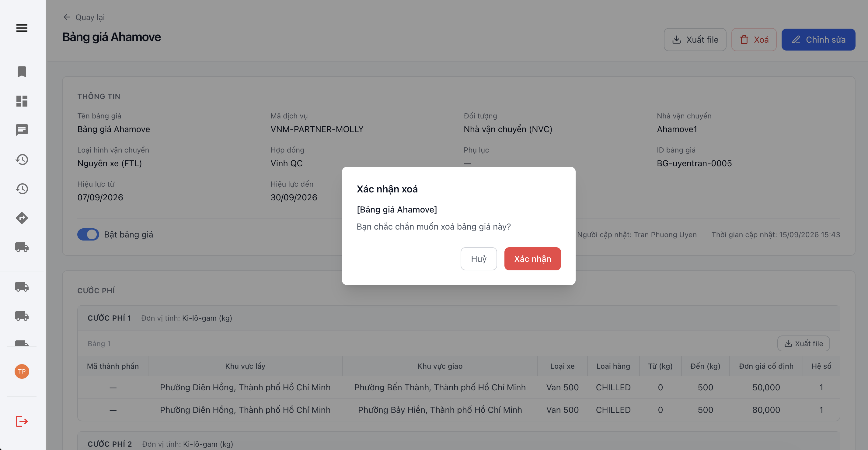Image resolution: width=868 pixels, height=450 pixels.
Task: Click the CƯỚC PHÍ 2 heading
Action: pos(110,444)
